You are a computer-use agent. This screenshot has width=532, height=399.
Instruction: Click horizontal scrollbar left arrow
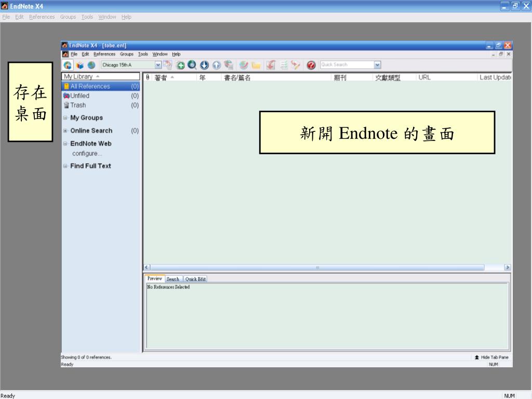pos(147,268)
